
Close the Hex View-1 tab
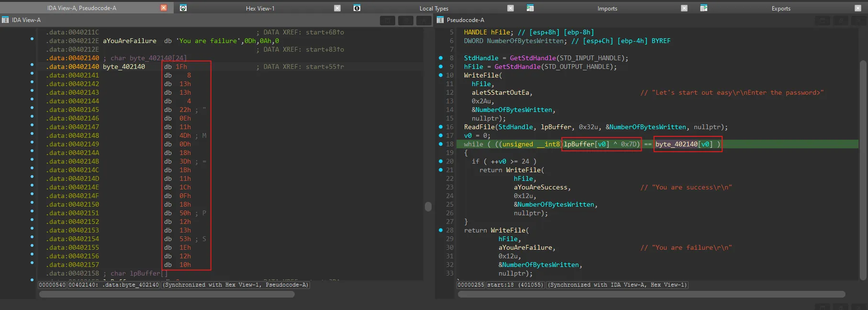click(337, 8)
